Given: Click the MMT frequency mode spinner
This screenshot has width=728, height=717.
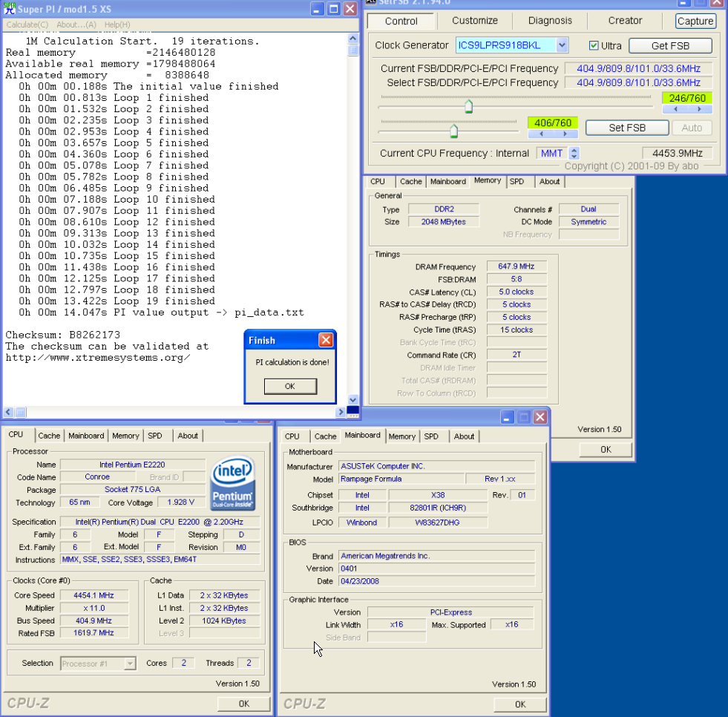Looking at the screenshot, I should pyautogui.click(x=574, y=153).
